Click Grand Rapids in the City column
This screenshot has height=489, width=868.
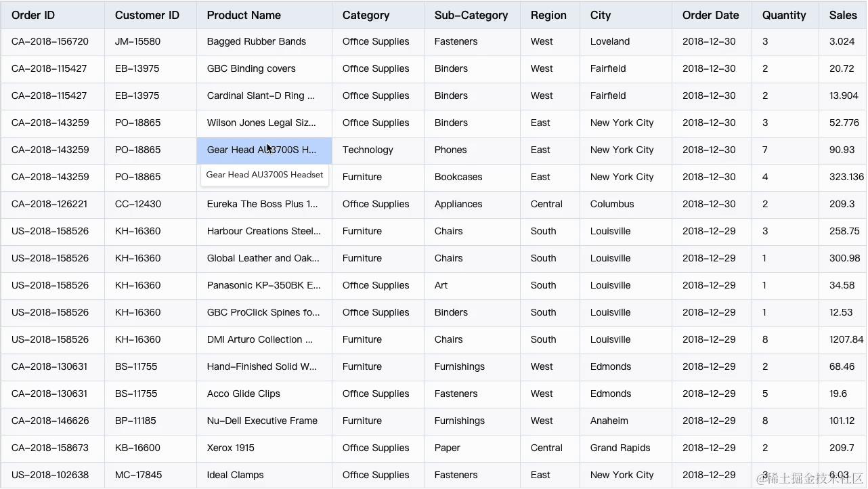tap(620, 448)
